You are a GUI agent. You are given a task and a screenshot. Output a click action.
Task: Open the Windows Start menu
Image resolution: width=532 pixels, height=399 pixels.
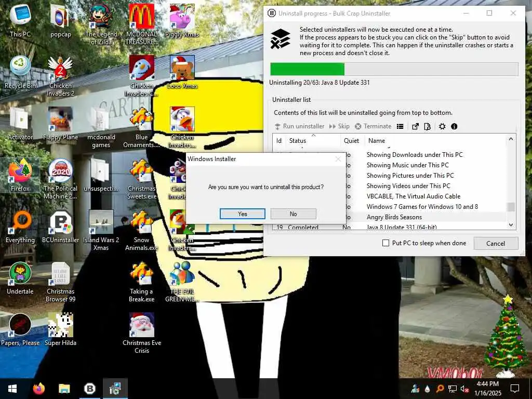click(12, 389)
